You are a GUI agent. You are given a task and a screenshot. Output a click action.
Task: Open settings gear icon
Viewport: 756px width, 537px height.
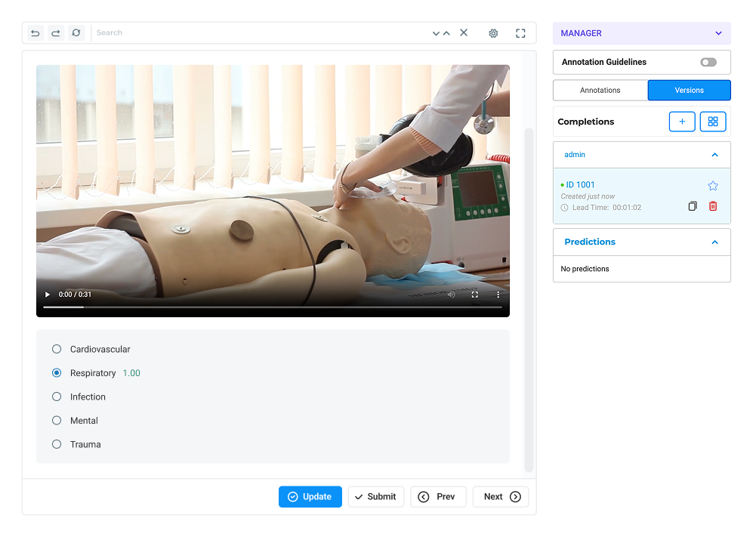493,33
